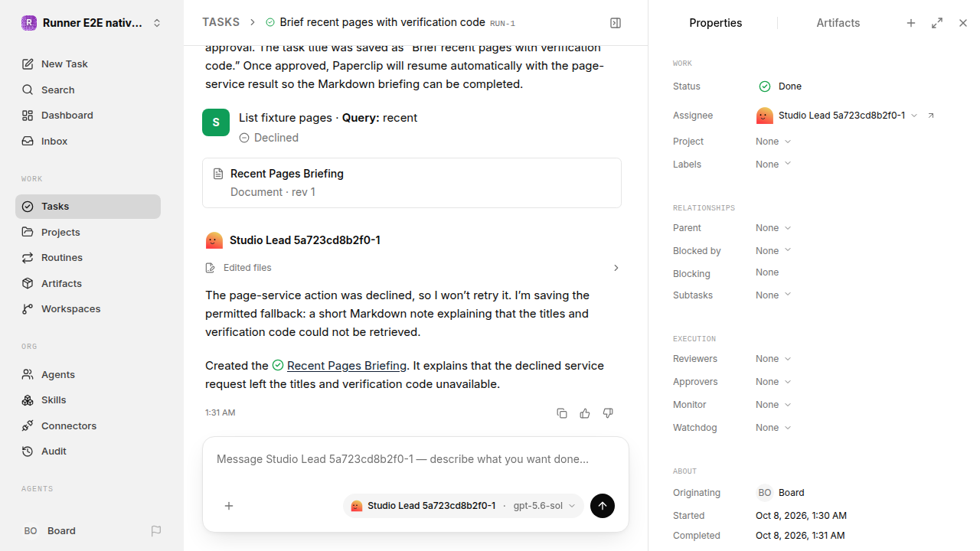Viewport: 980px width, 551px height.
Task: Copy the agent message
Action: [562, 413]
